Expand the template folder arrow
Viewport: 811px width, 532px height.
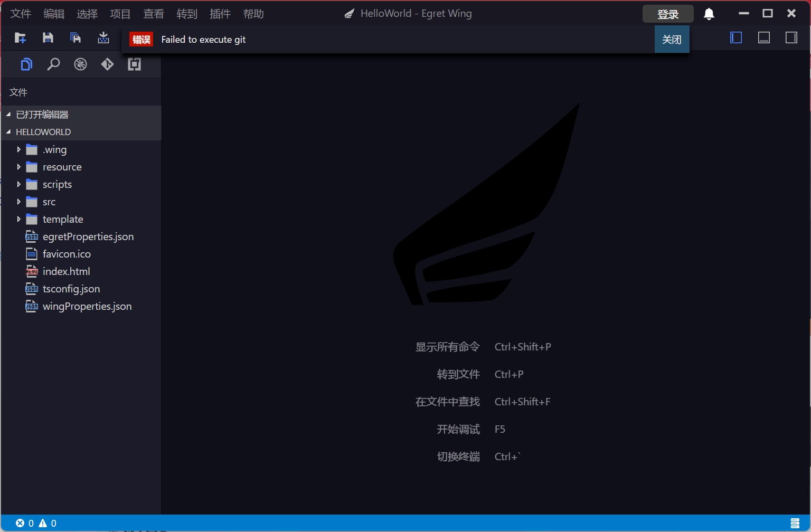[19, 219]
